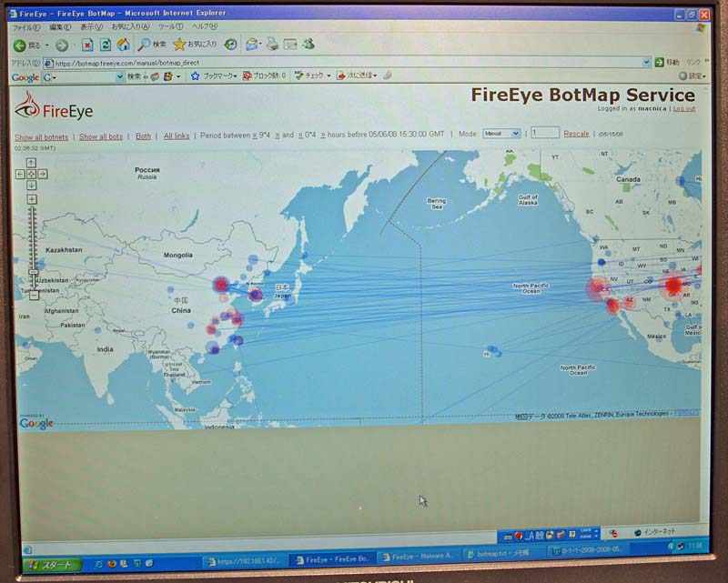This screenshot has width=728, height=583.
Task: Click the Log out link
Action: pyautogui.click(x=684, y=108)
